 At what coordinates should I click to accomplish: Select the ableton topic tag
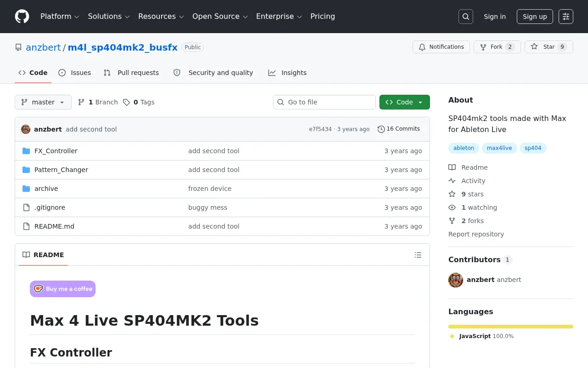464,148
